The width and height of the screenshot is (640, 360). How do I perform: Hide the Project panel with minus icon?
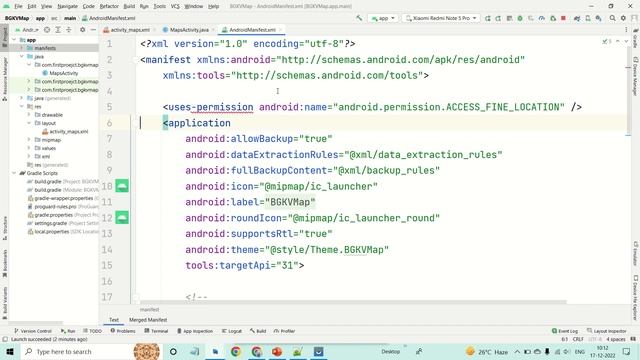pos(93,30)
